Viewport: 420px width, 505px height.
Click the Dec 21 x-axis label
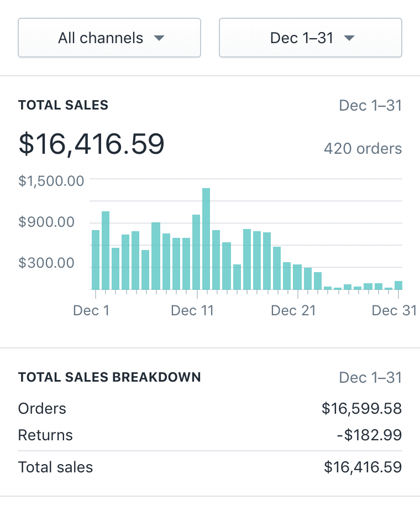coord(293,310)
